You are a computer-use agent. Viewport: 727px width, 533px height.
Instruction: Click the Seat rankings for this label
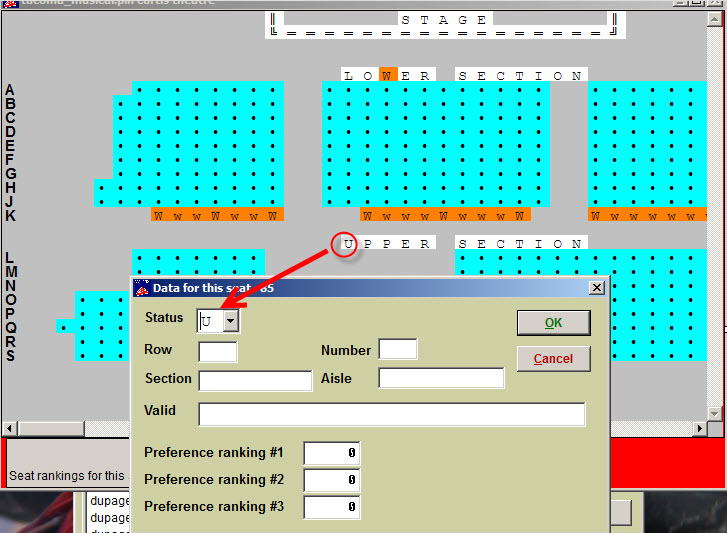click(67, 476)
